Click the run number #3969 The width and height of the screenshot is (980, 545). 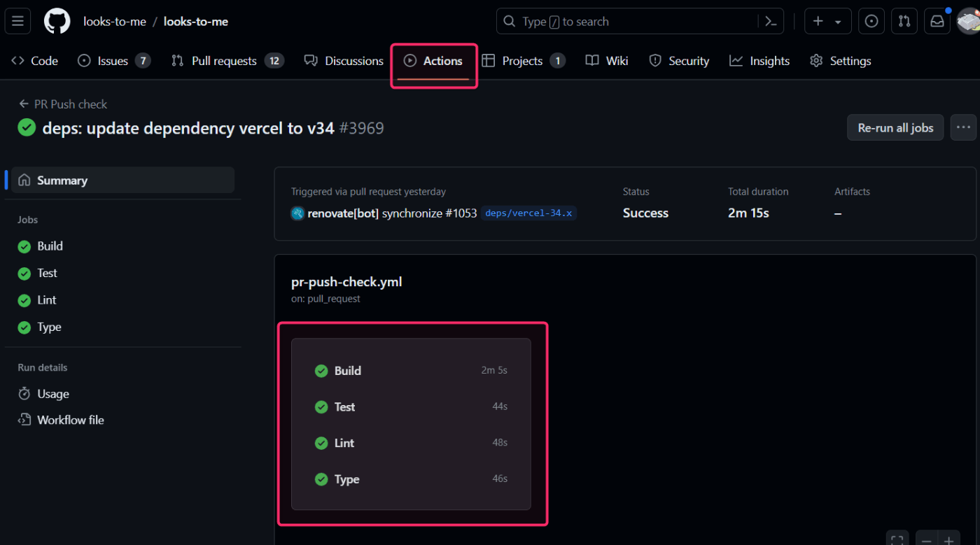click(x=361, y=128)
